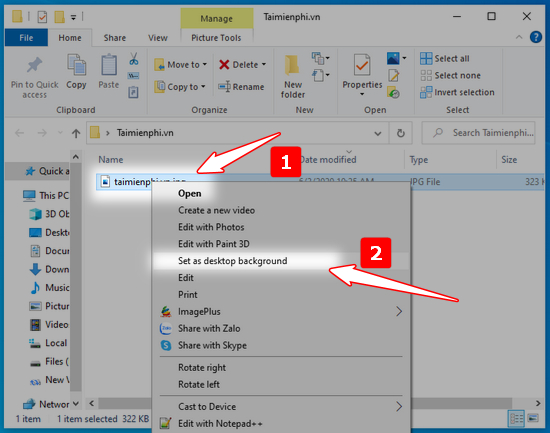The image size is (550, 433).
Task: Open the Help question mark icon
Action: tap(536, 37)
